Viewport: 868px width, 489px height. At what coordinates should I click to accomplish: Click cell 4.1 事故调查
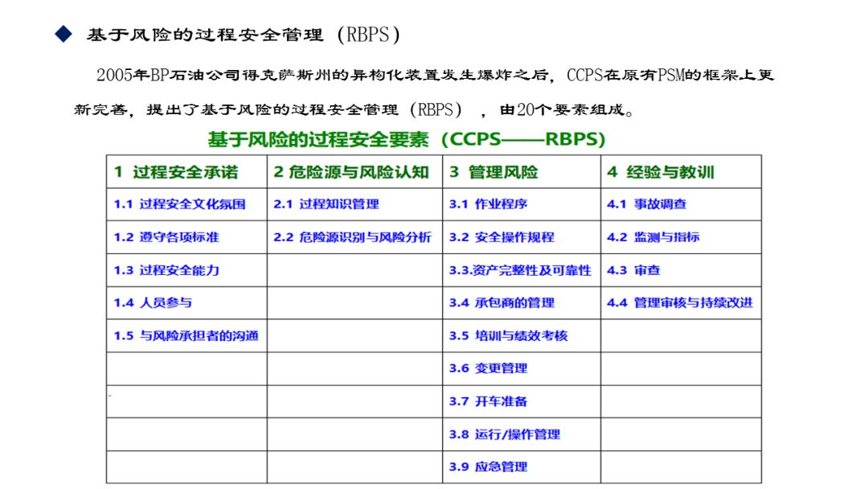(x=681, y=204)
